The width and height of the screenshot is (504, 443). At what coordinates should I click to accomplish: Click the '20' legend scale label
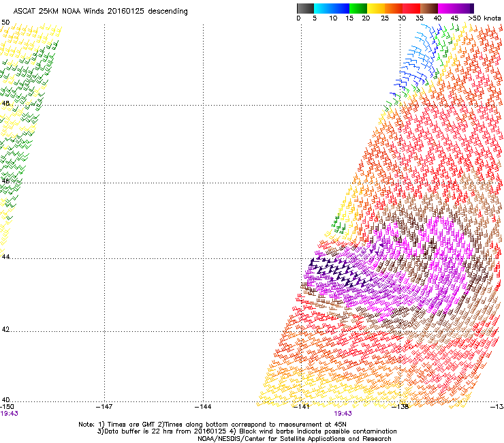366,18
